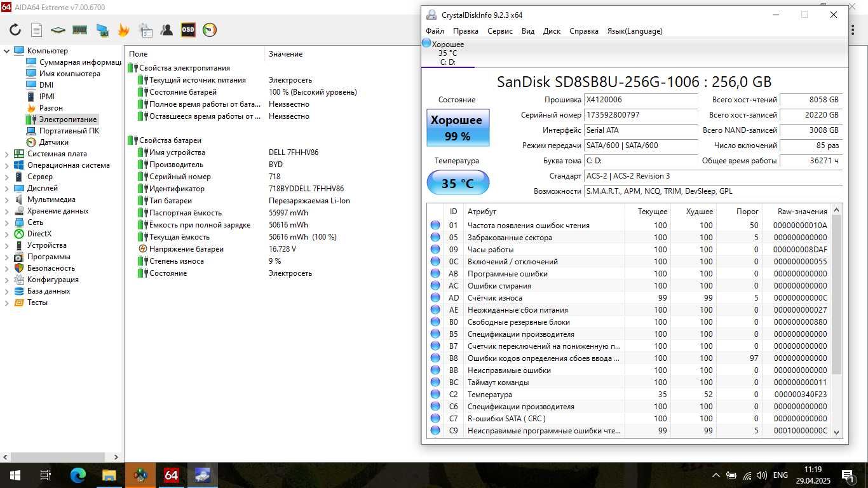Click the scroll down arrow of SMART table
This screenshot has width=868, height=488.
pyautogui.click(x=836, y=432)
